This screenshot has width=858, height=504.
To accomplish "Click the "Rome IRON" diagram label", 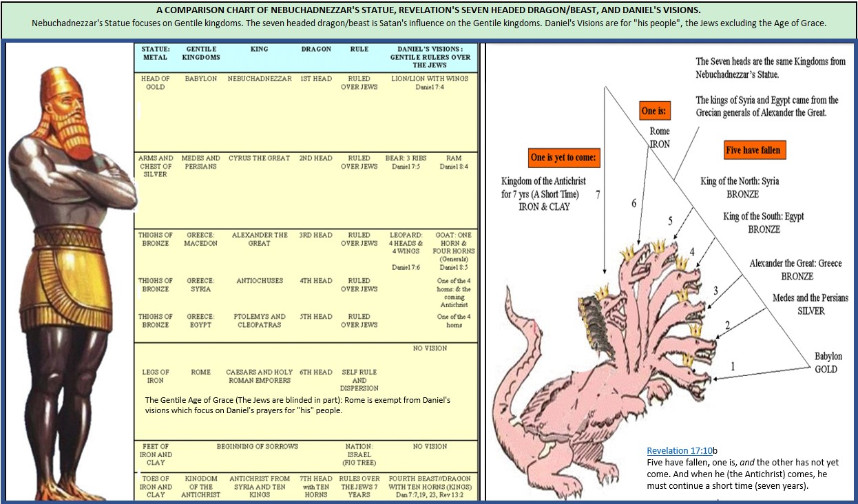I will click(x=659, y=137).
